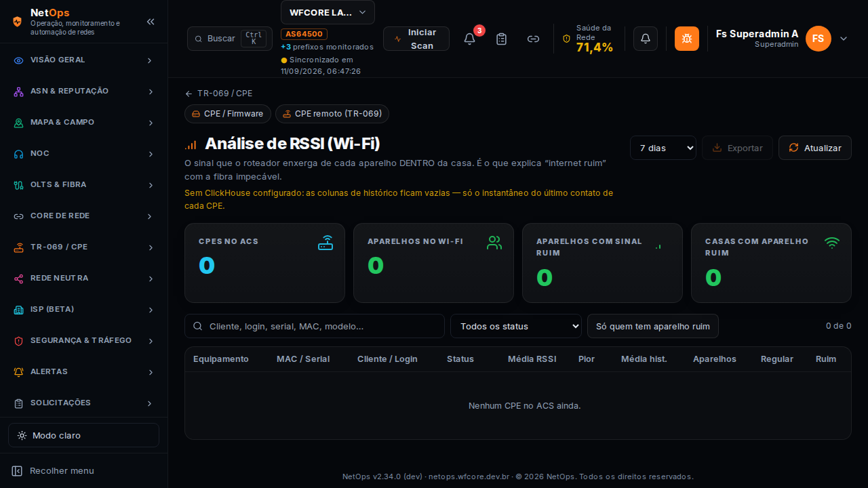Screen dimensions: 868x488
Task: Open the ISP (BETA) sidebar menu
Action: pyautogui.click(x=83, y=310)
